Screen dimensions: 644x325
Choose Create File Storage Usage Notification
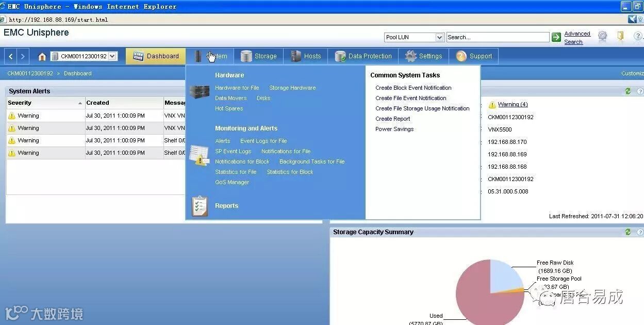422,108
